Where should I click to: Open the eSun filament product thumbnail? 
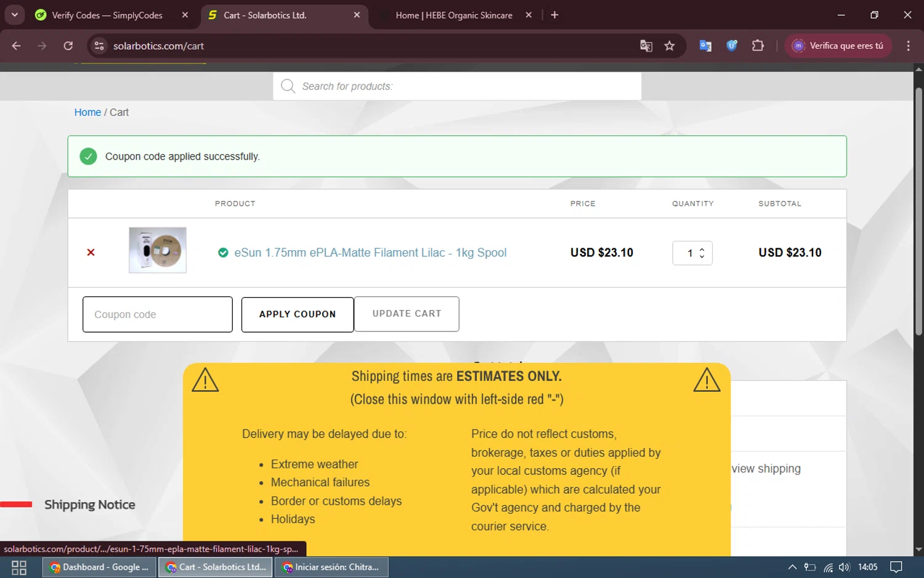[158, 250]
